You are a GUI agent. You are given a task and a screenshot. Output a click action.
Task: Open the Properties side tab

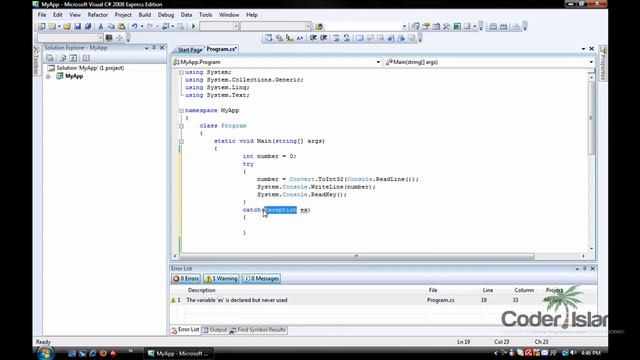click(603, 63)
